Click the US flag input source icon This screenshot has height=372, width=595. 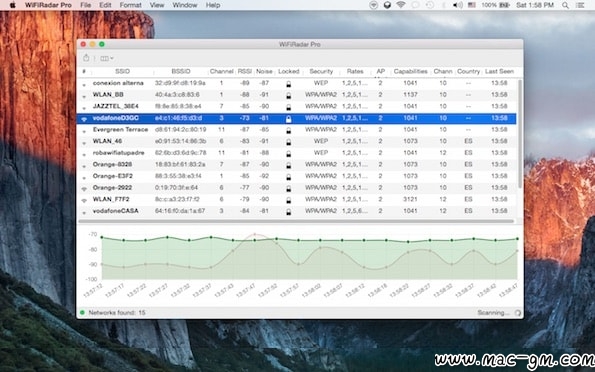[472, 5]
